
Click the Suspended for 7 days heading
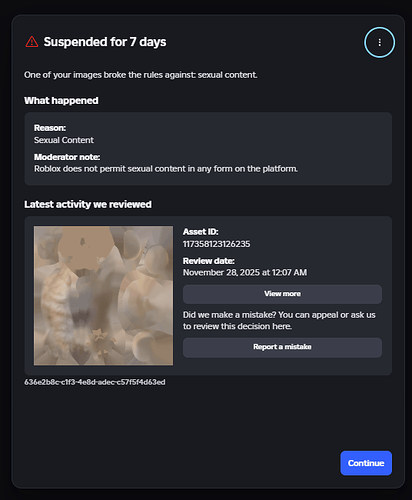105,42
